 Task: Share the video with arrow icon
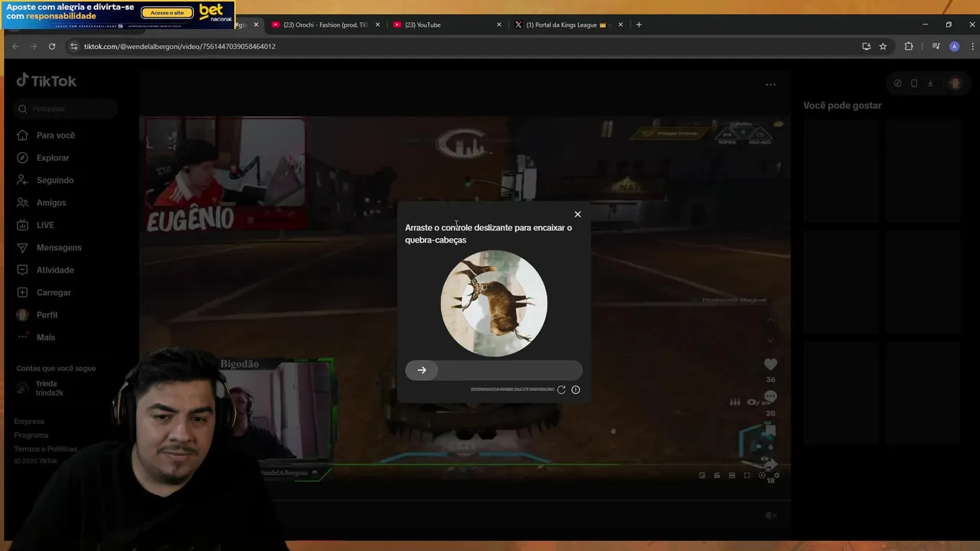[770, 465]
